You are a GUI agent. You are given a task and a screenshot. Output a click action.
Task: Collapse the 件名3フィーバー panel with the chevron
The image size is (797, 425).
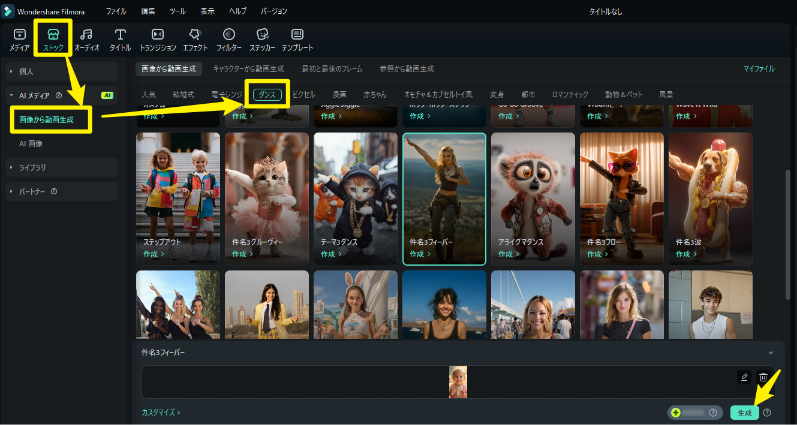(x=771, y=352)
